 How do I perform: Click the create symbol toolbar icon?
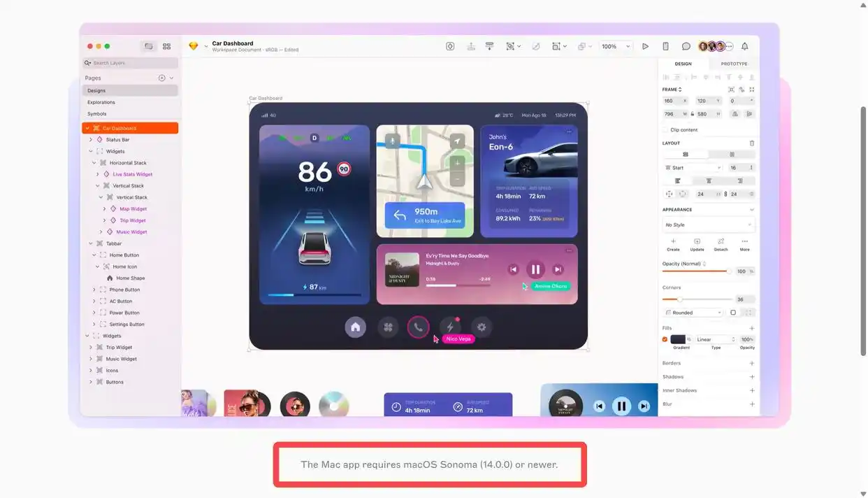450,46
